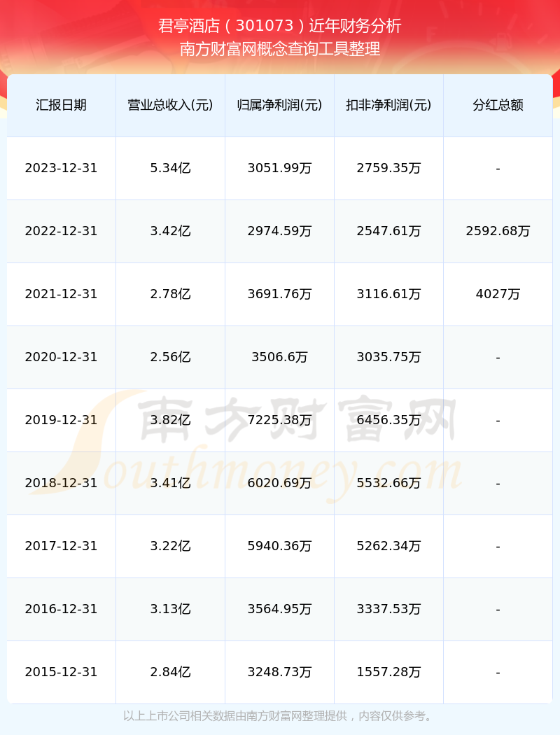This screenshot has height=735, width=560.
Task: Click the revenue value 3.42亿
Action: (x=171, y=231)
